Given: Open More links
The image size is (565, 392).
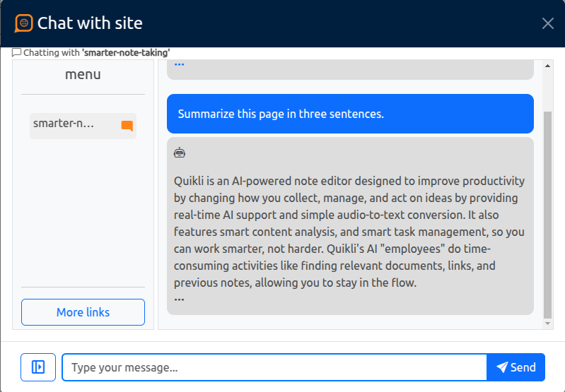Looking at the screenshot, I should pos(83,312).
